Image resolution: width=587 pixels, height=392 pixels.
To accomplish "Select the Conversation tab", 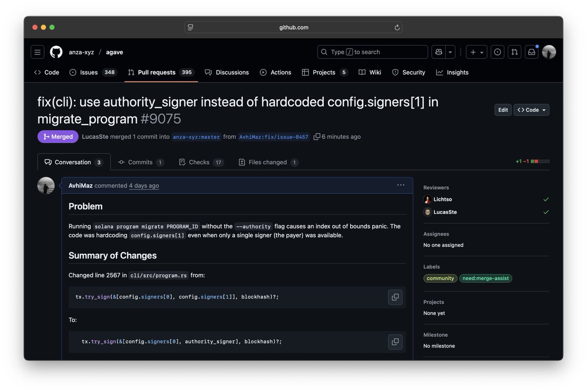I will coord(74,162).
